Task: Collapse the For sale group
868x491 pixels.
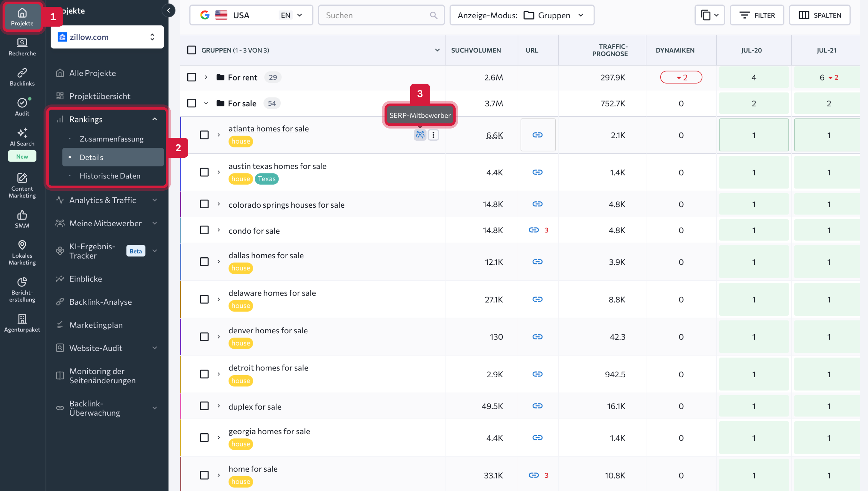Action: (206, 103)
